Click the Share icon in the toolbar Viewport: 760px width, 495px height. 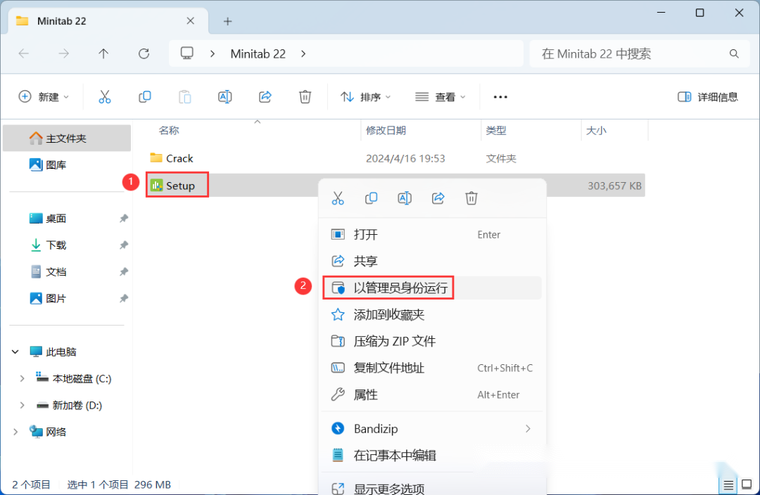265,97
